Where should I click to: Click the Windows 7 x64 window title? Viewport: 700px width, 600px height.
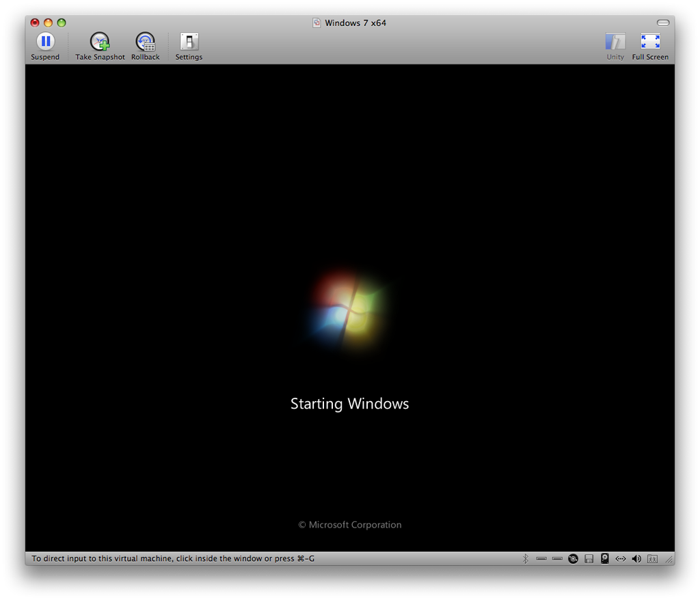(x=355, y=23)
